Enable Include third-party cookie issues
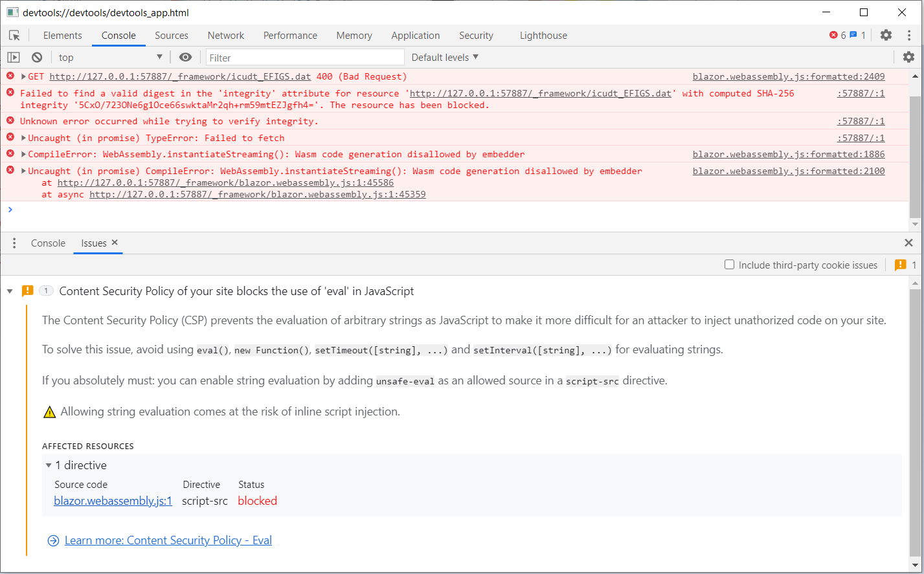This screenshot has height=574, width=924. tap(729, 265)
